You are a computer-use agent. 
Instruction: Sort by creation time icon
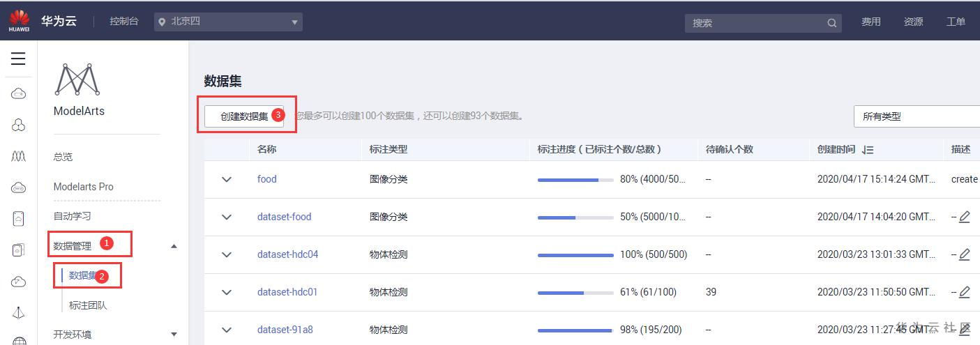[868, 150]
